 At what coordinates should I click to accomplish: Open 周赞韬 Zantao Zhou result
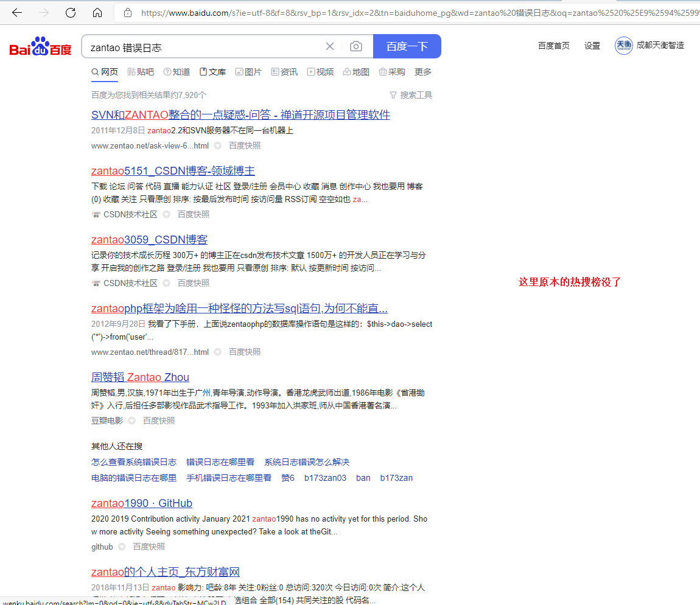tap(140, 377)
